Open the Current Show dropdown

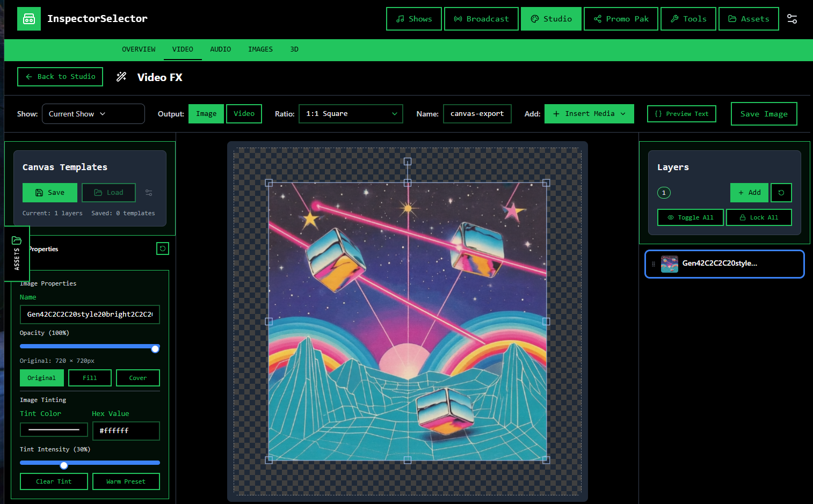tap(93, 114)
